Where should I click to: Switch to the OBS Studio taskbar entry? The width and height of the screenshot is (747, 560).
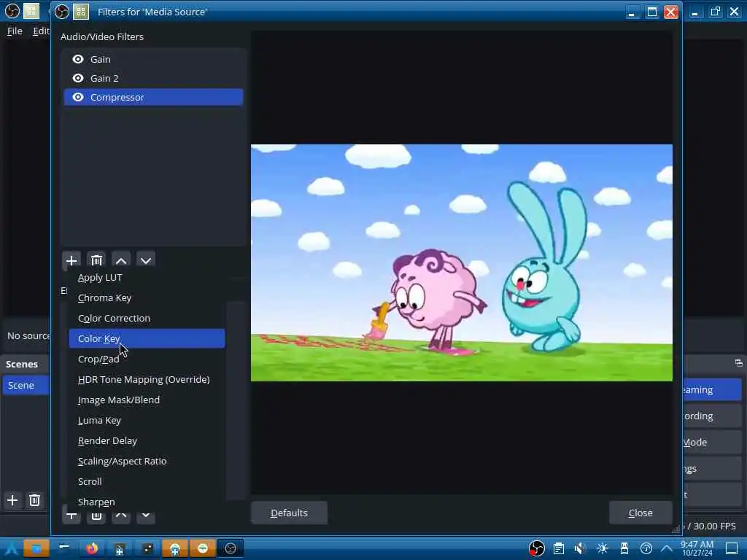pyautogui.click(x=231, y=548)
